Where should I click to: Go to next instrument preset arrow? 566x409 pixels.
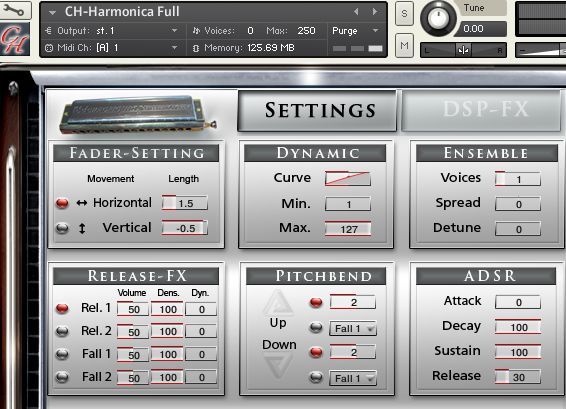coord(375,12)
